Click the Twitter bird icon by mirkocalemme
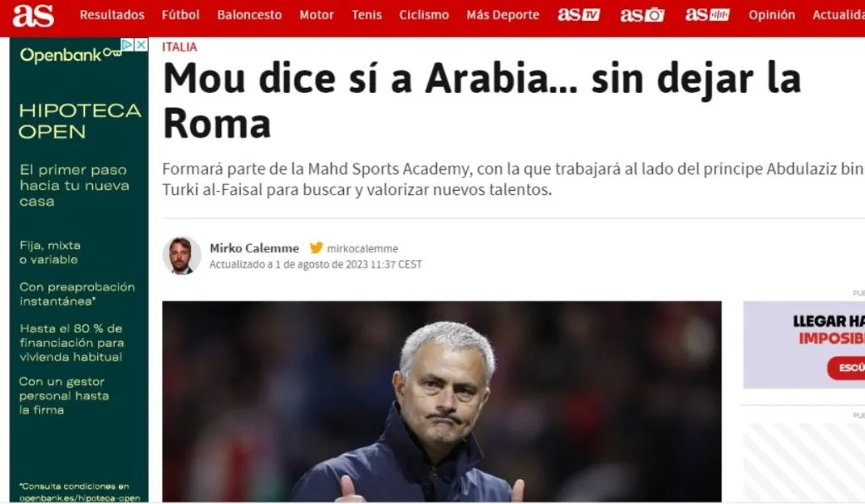Screen dimensions: 865x504 (x=316, y=248)
